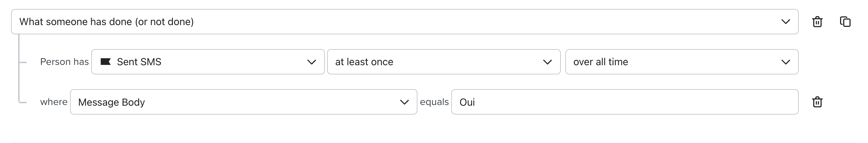
Task: Focus the 'Oui' value input field
Action: 624,102
